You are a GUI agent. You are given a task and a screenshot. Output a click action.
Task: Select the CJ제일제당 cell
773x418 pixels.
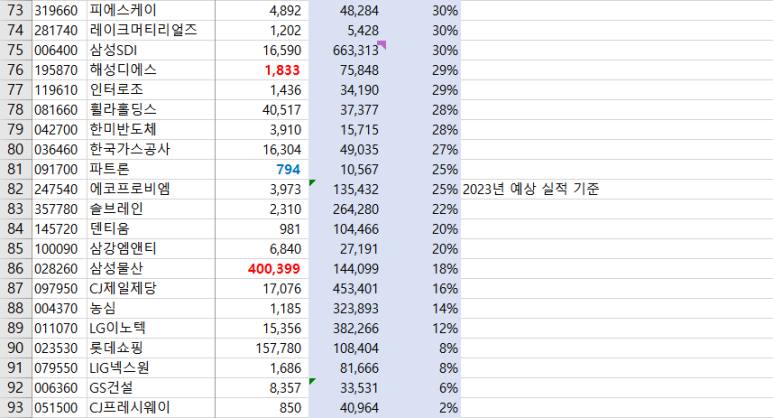pos(151,288)
